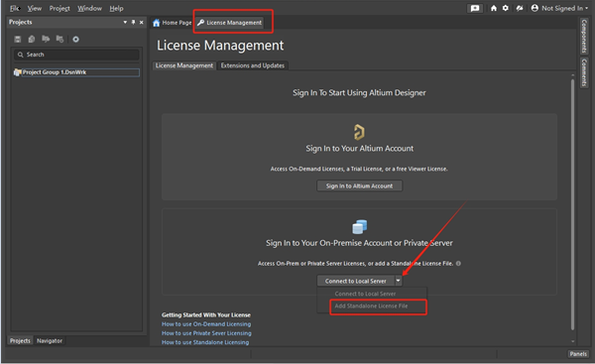
Task: Open the Help menu
Action: pos(116,8)
